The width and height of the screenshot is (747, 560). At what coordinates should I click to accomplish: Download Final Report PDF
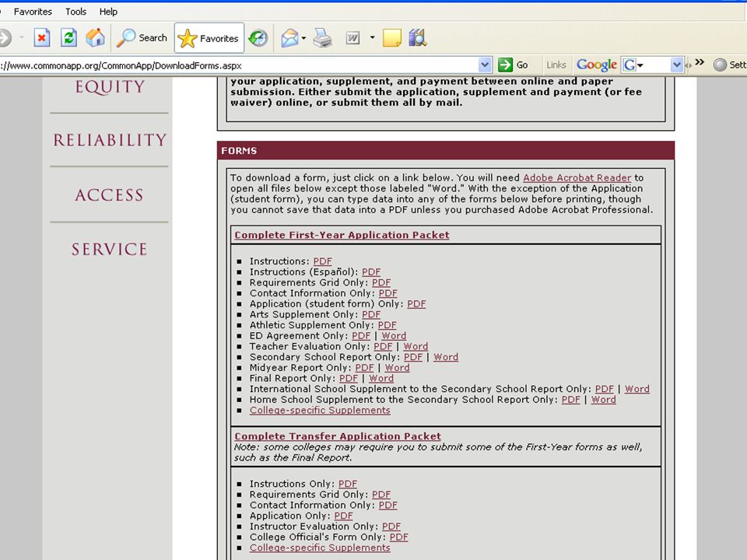(349, 378)
